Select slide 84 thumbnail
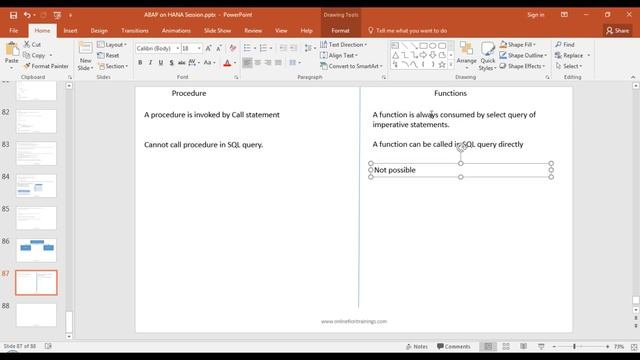This screenshot has width=640, height=360. [36, 186]
